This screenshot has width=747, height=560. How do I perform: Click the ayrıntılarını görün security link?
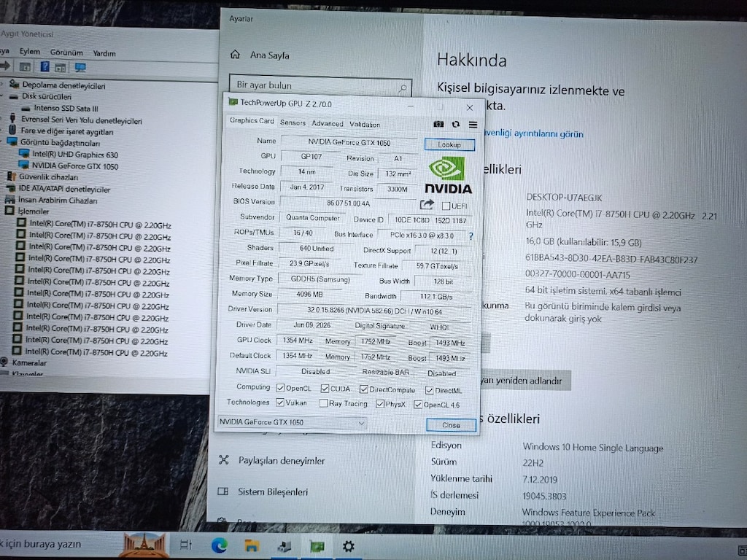click(x=533, y=134)
